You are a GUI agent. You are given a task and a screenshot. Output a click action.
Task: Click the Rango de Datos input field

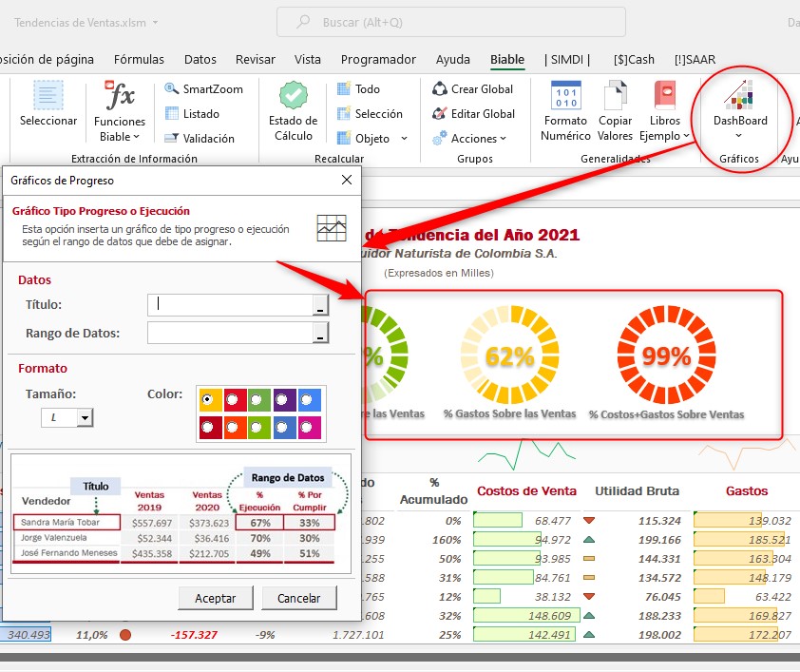pyautogui.click(x=231, y=334)
